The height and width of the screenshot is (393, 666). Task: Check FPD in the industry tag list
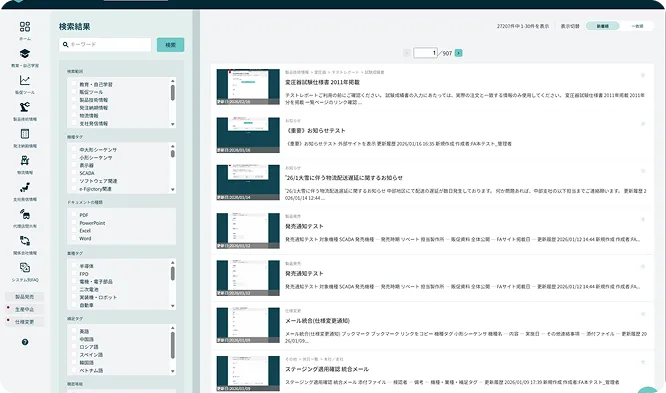tap(74, 274)
